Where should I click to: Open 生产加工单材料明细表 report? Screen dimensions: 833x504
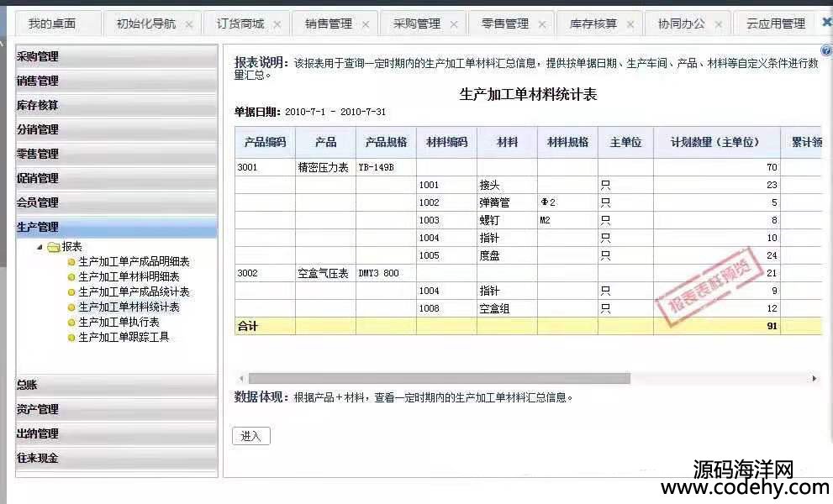click(129, 276)
